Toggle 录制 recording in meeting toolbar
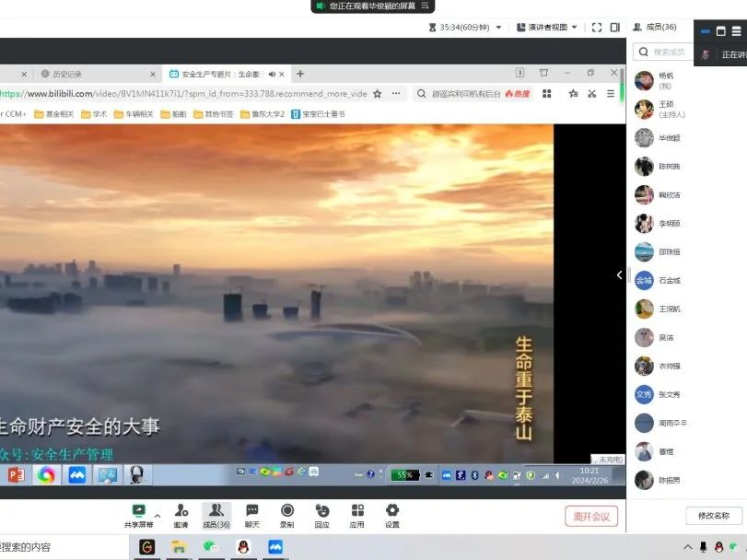 (287, 516)
